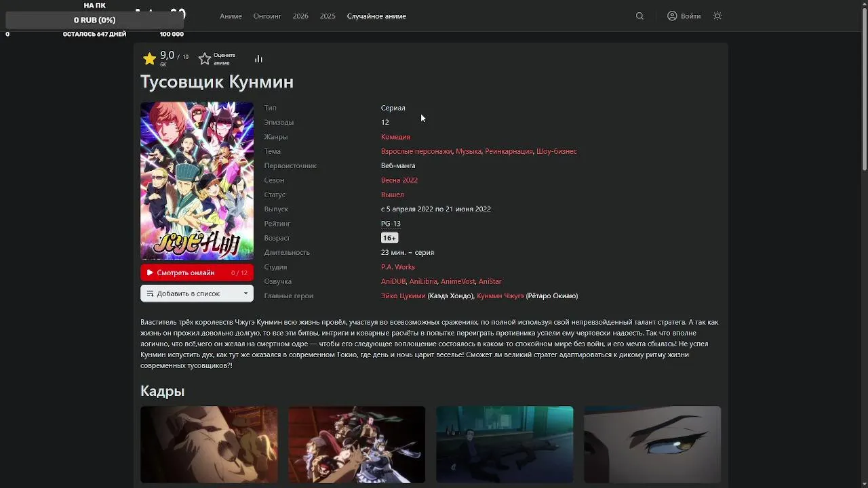The width and height of the screenshot is (868, 488).
Task: Select the 2025 menu item
Action: 328,16
